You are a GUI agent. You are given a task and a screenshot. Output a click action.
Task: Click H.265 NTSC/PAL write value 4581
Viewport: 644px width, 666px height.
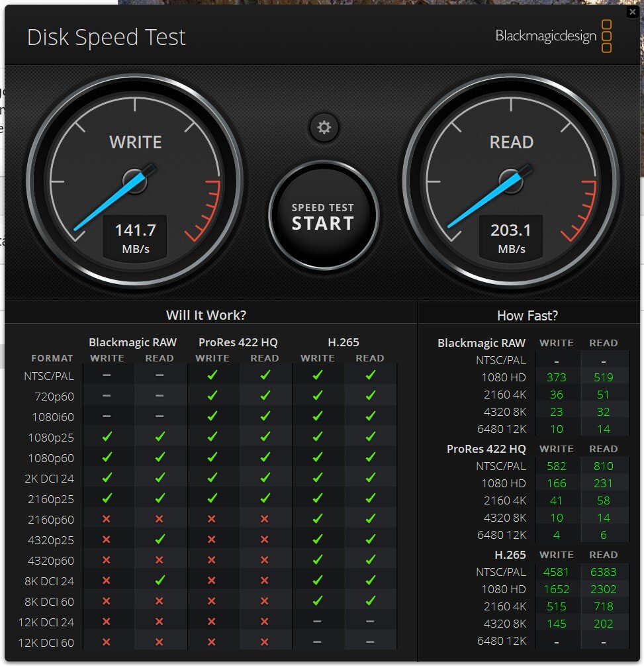(x=556, y=572)
